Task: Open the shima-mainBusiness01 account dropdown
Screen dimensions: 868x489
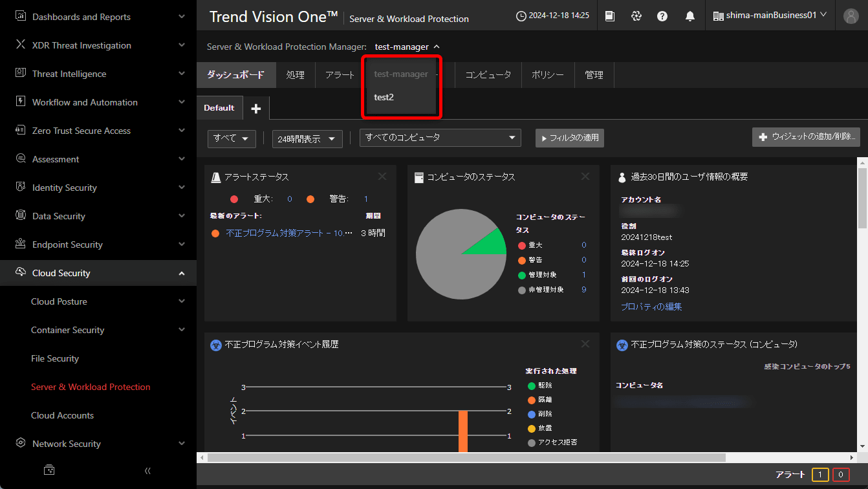Action: click(770, 16)
